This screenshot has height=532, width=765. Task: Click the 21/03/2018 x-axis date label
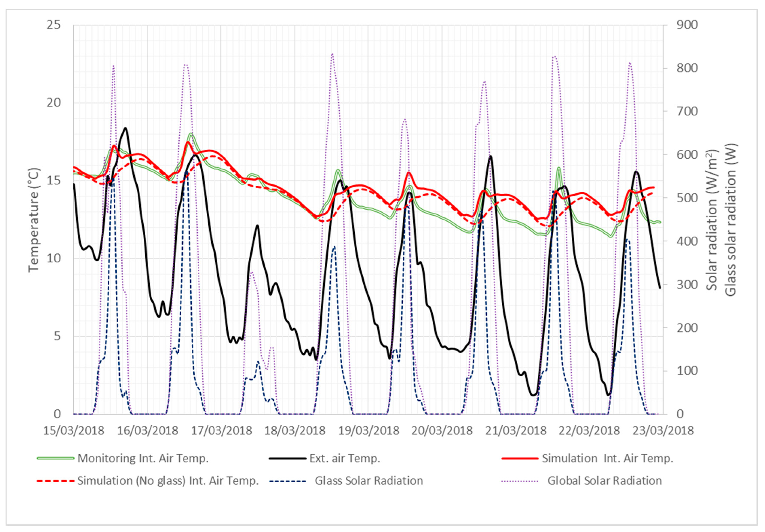(x=516, y=430)
